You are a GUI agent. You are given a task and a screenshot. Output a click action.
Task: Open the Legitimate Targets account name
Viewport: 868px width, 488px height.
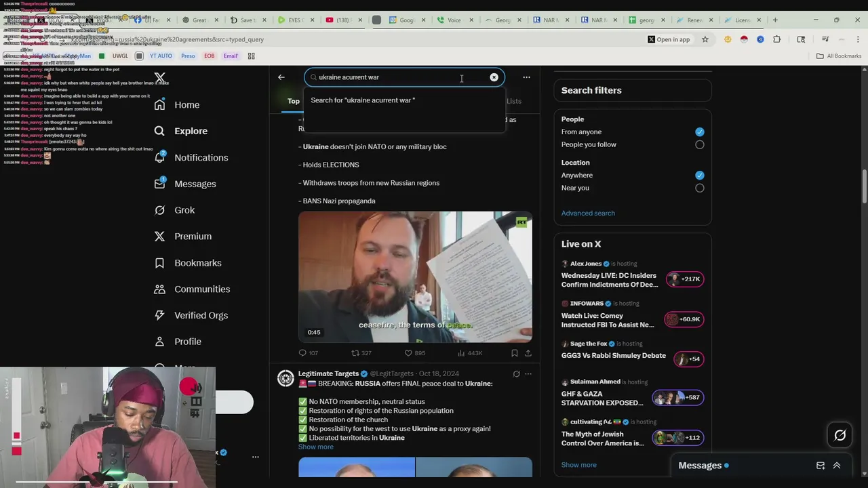(328, 373)
